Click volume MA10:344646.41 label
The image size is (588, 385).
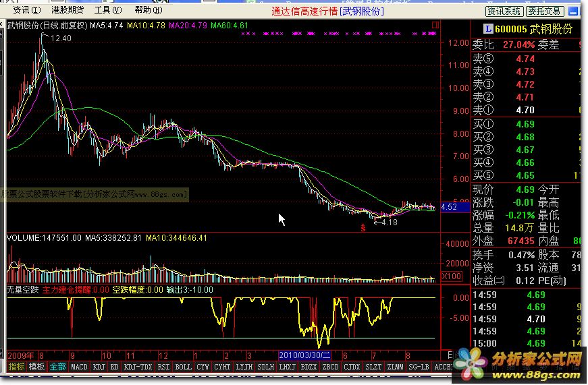(x=176, y=238)
